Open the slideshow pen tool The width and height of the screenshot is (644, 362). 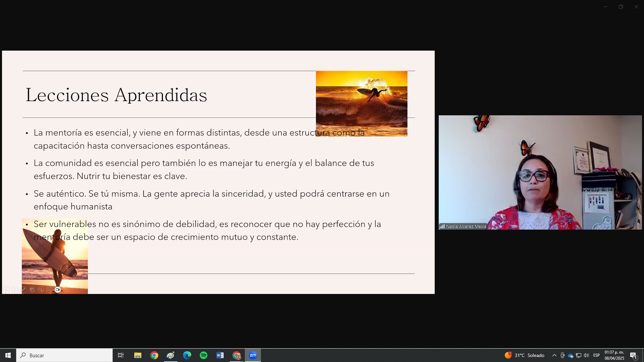point(23,290)
